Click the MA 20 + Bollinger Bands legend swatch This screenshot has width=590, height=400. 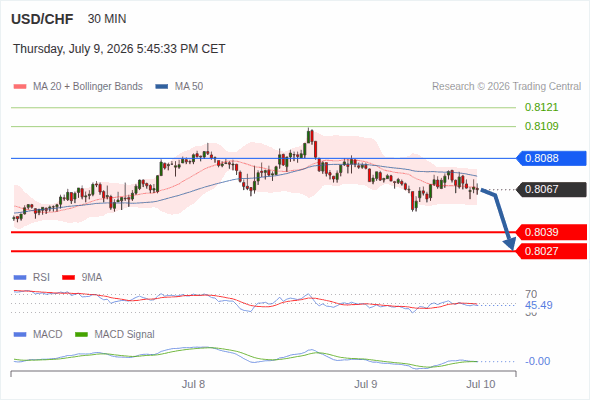pyautogui.click(x=20, y=87)
